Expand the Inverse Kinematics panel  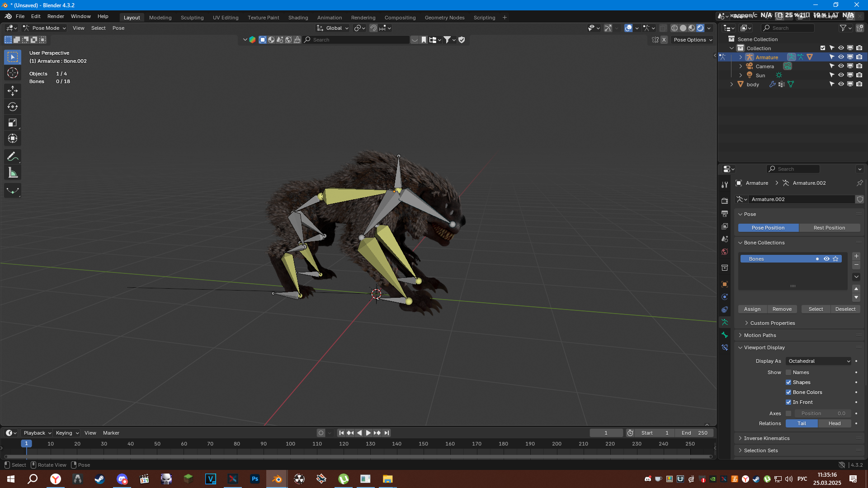click(x=766, y=438)
